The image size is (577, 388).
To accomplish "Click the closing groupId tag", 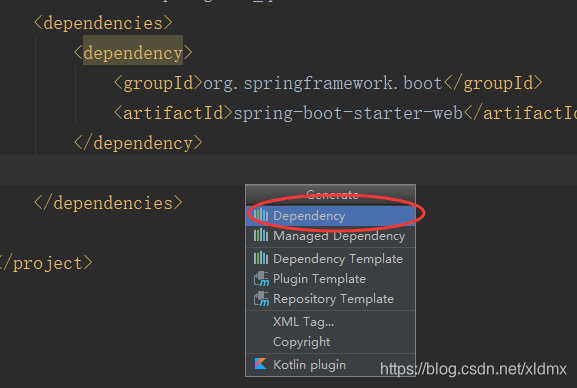I will coord(493,83).
